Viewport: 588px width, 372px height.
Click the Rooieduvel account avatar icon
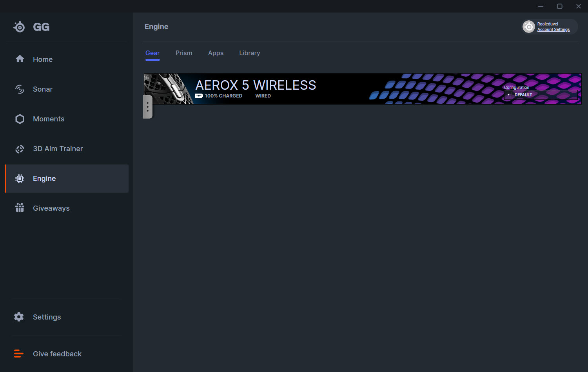click(529, 27)
